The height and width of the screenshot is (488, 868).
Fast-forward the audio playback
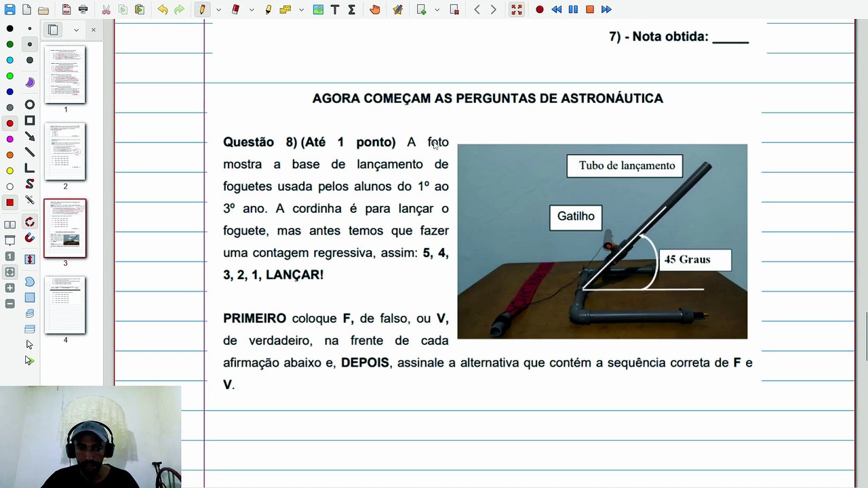click(606, 9)
